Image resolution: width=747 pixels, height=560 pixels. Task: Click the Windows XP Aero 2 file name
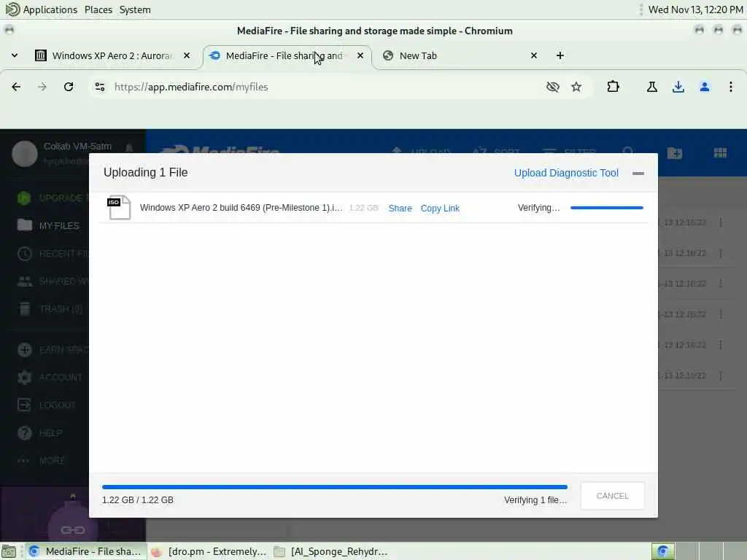coord(241,208)
